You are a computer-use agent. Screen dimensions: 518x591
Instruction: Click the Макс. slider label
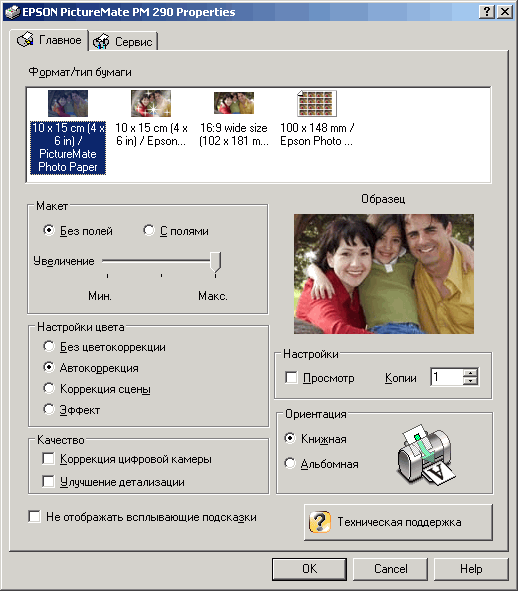coord(213,296)
